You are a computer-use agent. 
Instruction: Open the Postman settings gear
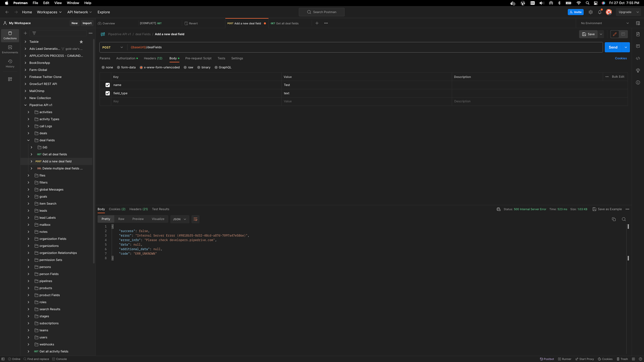tap(590, 12)
